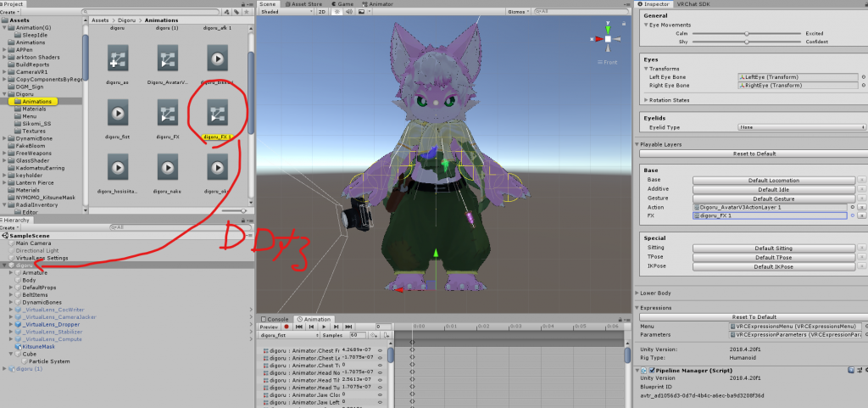Viewport: 868px width, 408px height.
Task: Select the digoru_fist animation clip asset
Action: (x=117, y=114)
